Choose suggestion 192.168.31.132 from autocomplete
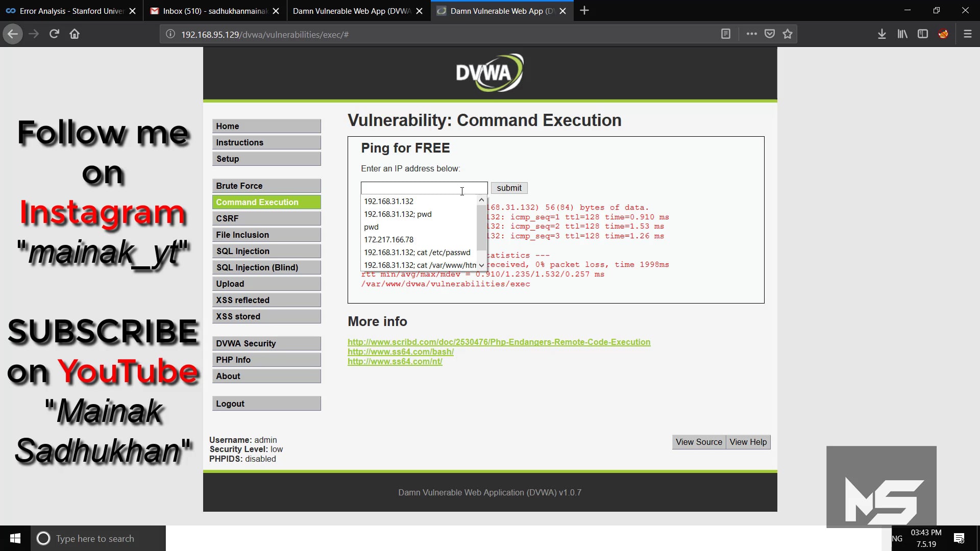 pyautogui.click(x=419, y=202)
